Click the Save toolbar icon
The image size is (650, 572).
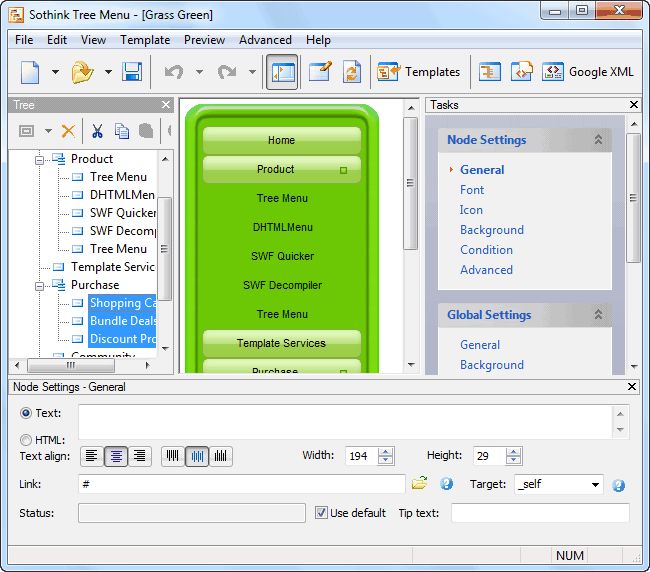pos(132,72)
